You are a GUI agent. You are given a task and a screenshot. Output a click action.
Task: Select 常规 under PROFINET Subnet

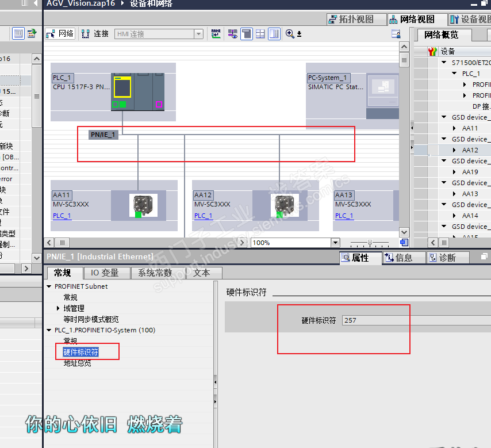tap(71, 297)
